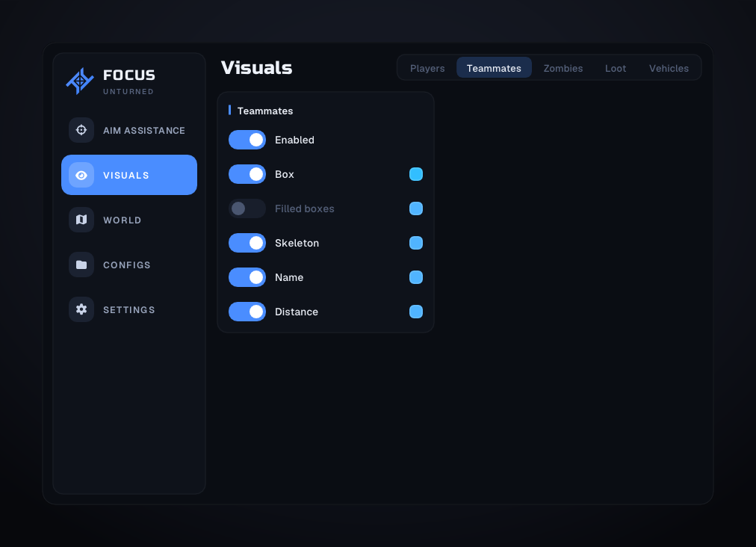Image resolution: width=756 pixels, height=547 pixels.
Task: Open the Zombies tab
Action: click(563, 68)
